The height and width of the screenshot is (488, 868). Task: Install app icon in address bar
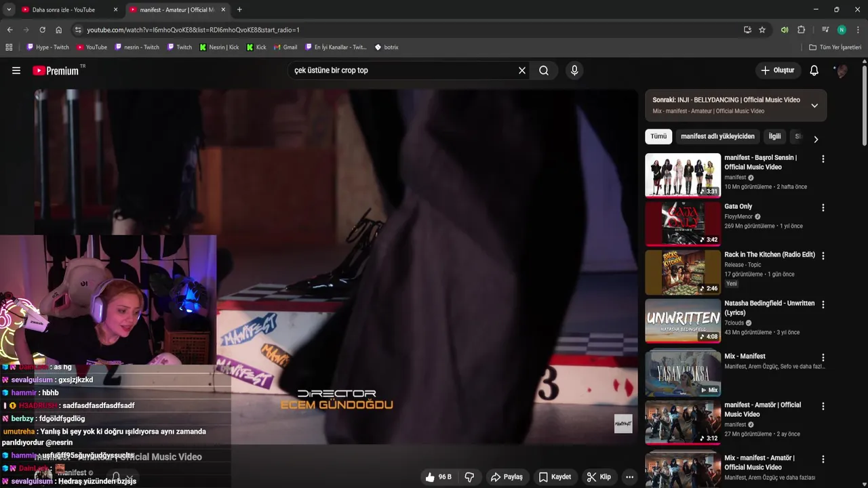tap(747, 30)
